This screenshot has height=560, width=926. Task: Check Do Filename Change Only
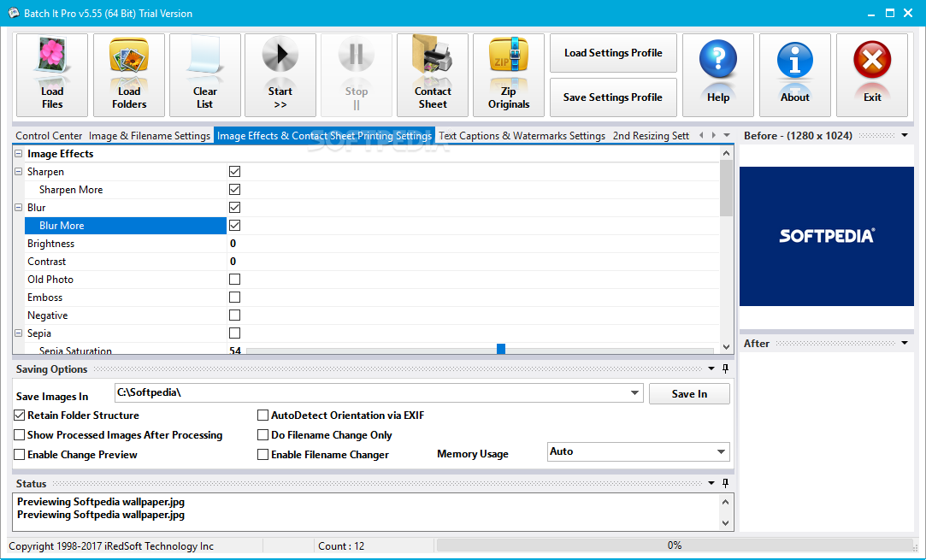(262, 435)
